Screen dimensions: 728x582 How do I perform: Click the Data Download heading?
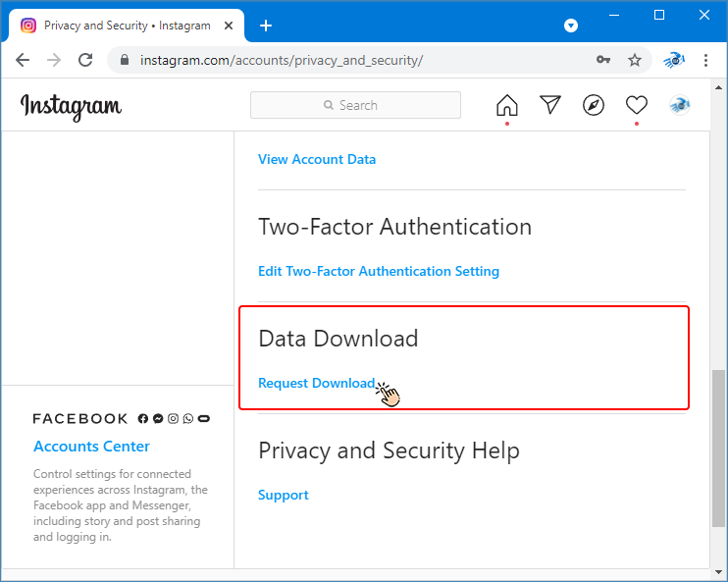point(338,339)
